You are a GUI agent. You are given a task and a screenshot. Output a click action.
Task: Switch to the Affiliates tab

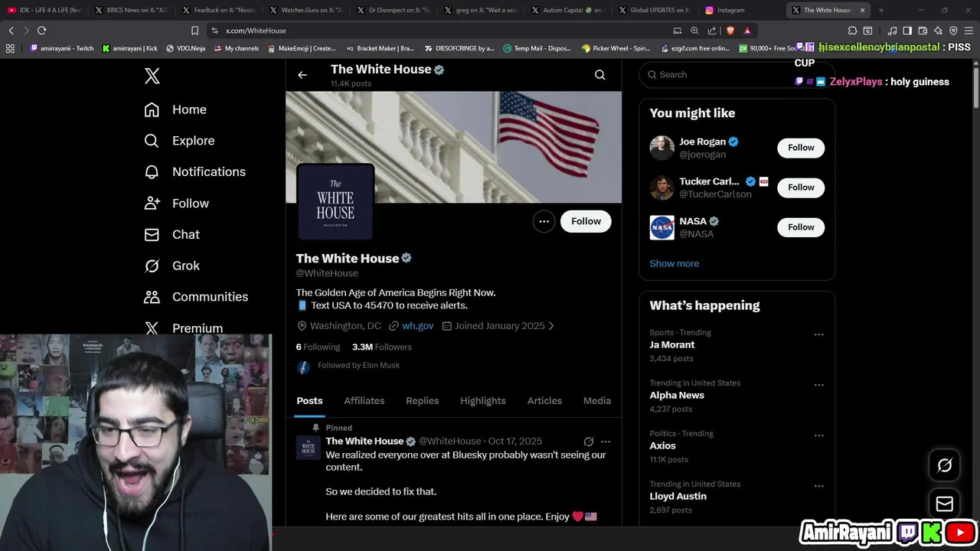click(364, 401)
